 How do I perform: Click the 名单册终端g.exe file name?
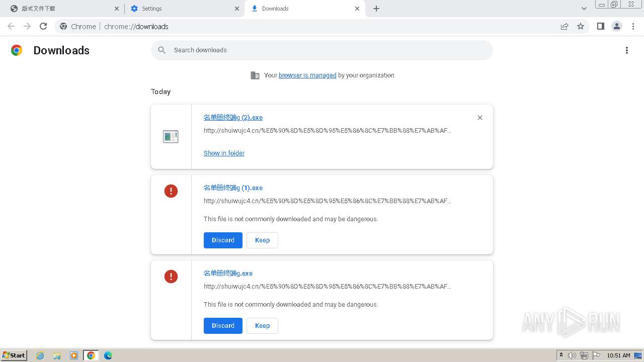point(228,274)
